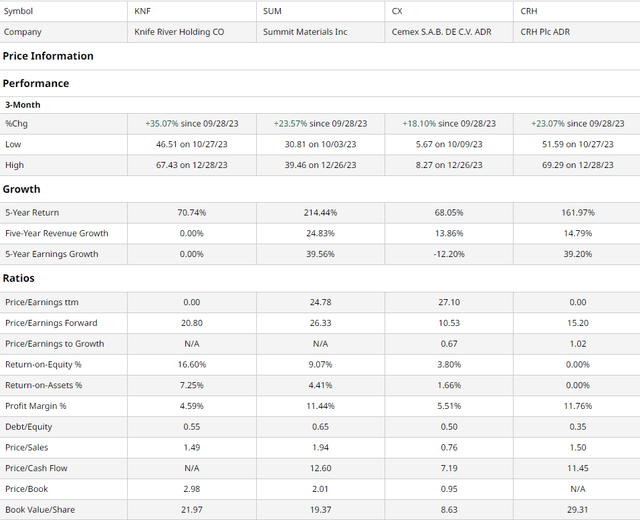Image resolution: width=640 pixels, height=520 pixels.
Task: Select the 15.20 forward P/E value
Action: point(578,323)
